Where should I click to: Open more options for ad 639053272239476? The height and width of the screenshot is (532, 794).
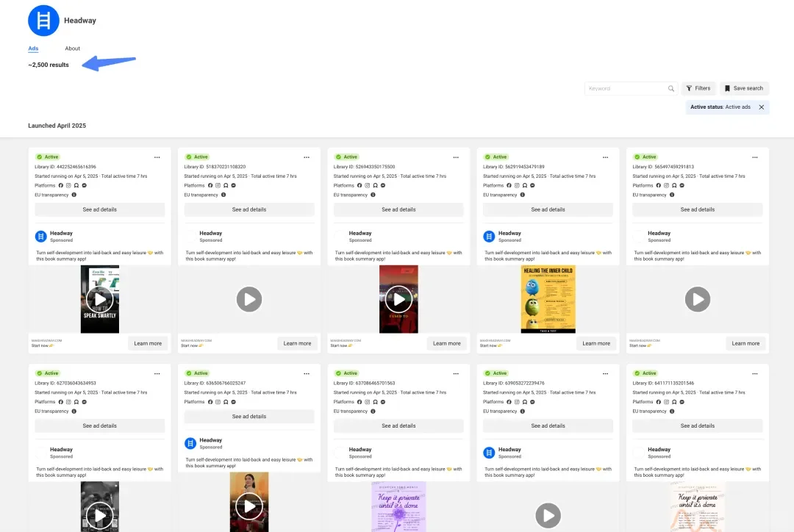click(605, 373)
